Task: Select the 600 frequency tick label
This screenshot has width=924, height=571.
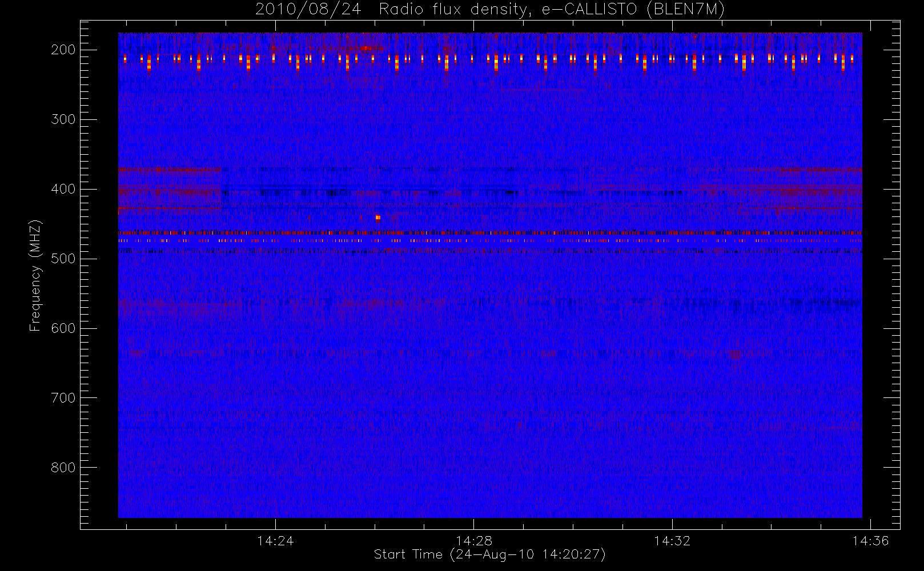Action: [63, 328]
